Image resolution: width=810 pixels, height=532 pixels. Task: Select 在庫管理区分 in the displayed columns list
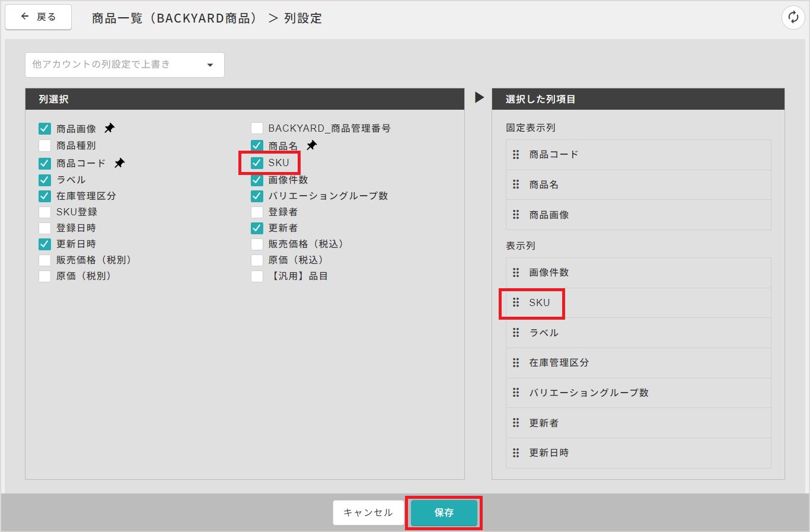tap(638, 363)
